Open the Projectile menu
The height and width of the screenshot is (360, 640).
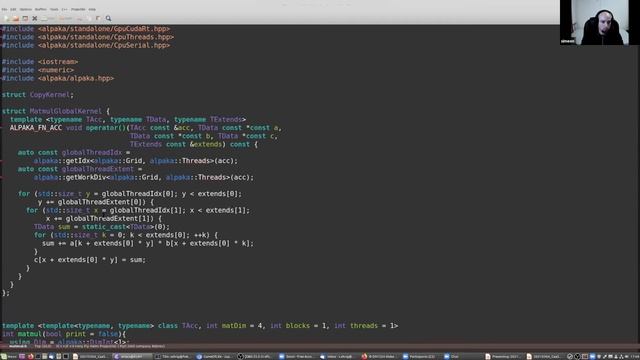78,9
